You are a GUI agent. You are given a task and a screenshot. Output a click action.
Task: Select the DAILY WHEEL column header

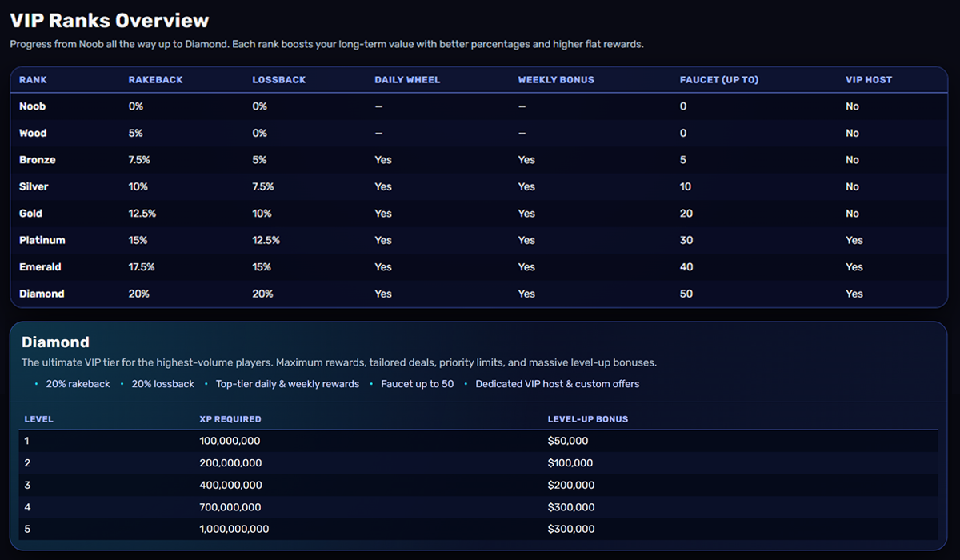pos(407,80)
